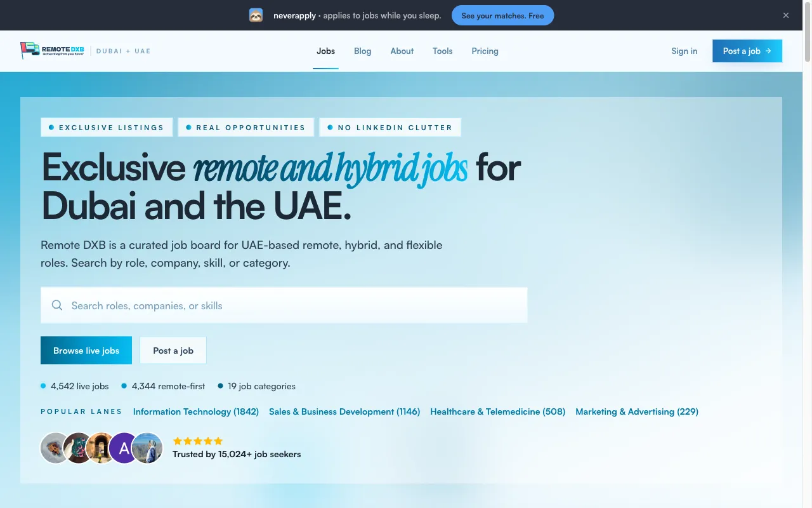
Task: Click the 19 job categories stat
Action: [257, 386]
